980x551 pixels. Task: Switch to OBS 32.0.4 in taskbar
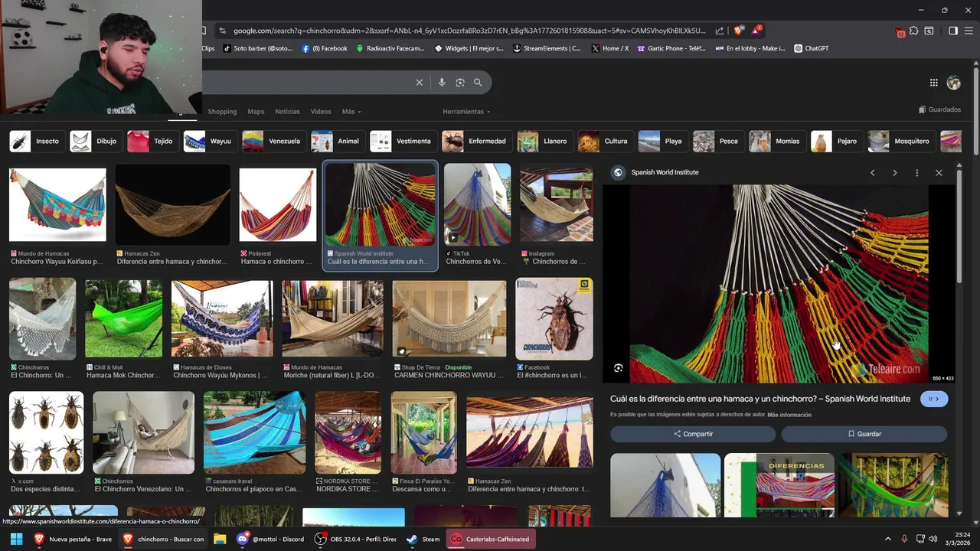pos(356,539)
